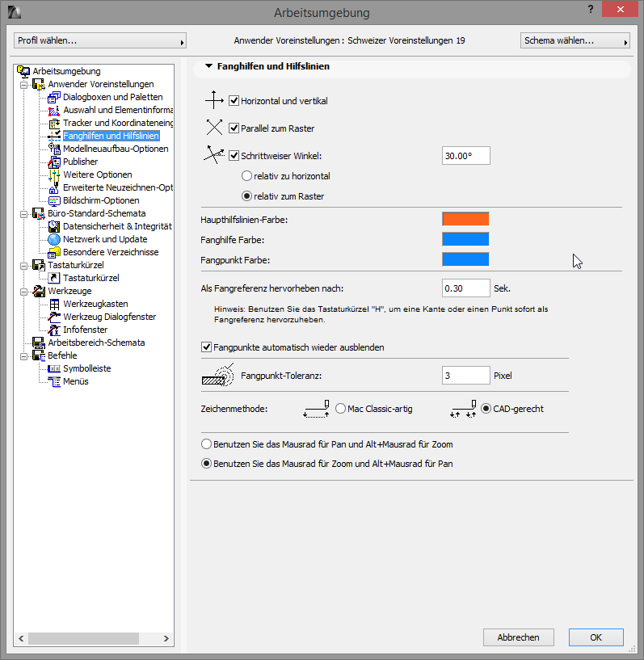This screenshot has width=644, height=660.
Task: Click the help question mark button
Action: (591, 9)
